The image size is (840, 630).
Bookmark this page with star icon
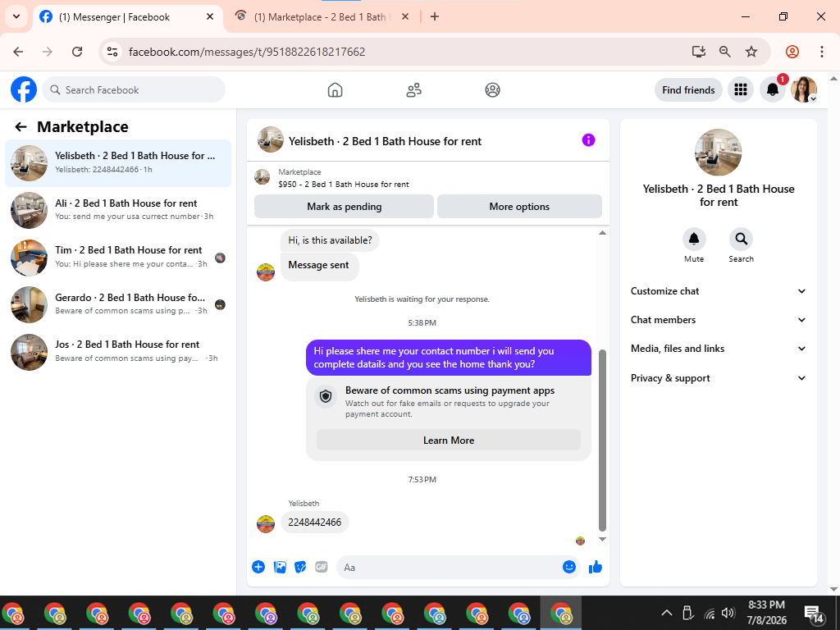coord(751,52)
